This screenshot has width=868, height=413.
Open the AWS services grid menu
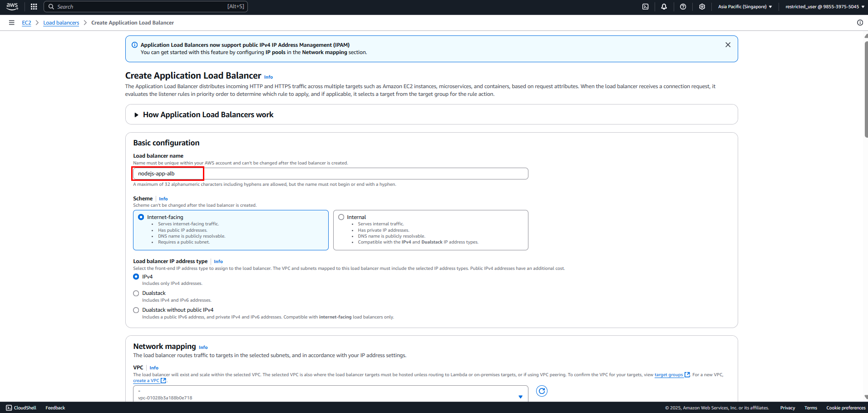click(34, 7)
